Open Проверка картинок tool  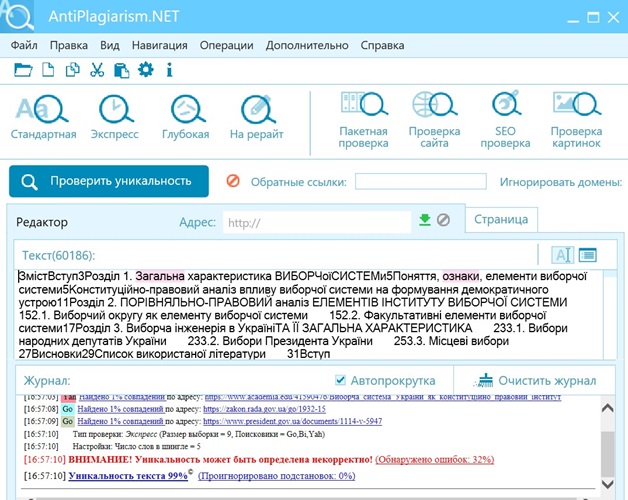pos(576,120)
